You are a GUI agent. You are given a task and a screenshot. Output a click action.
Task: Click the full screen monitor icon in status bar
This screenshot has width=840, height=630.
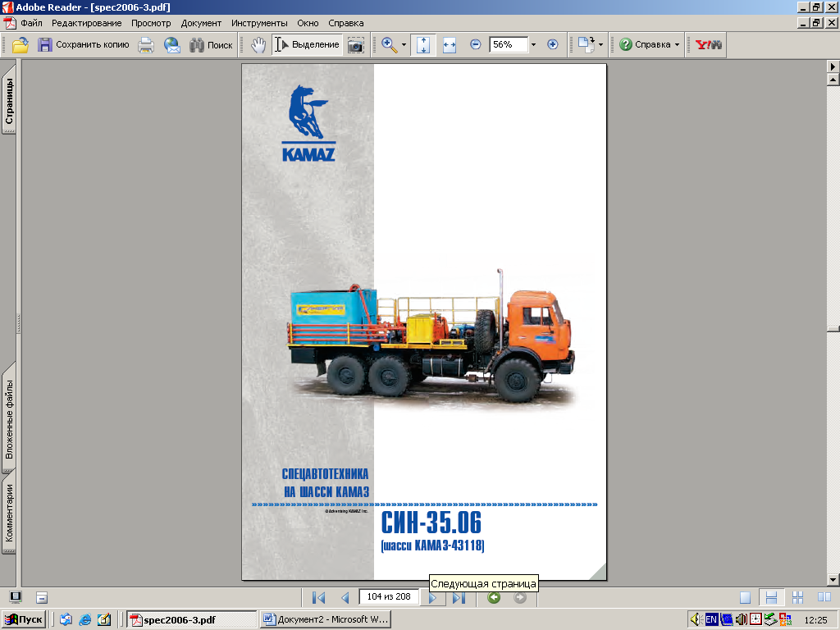pyautogui.click(x=16, y=597)
